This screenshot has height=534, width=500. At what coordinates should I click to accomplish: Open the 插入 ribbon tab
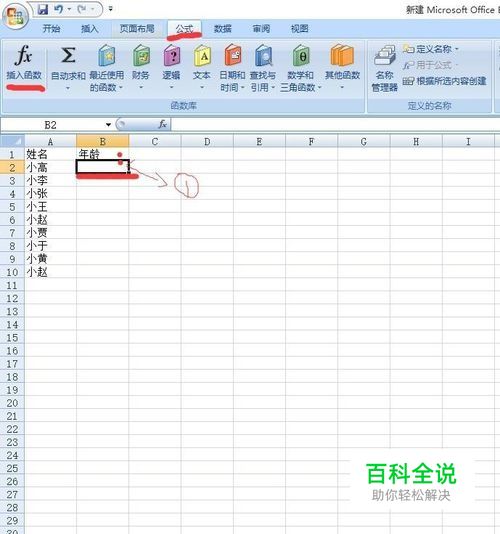click(90, 29)
